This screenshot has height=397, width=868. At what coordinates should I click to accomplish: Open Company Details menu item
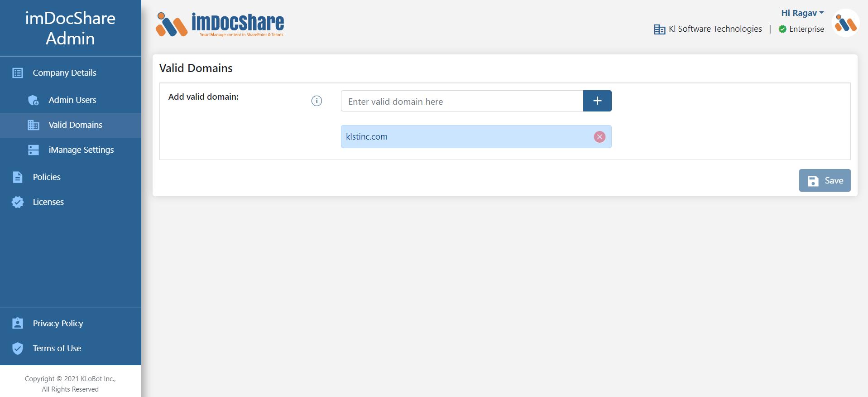point(71,73)
